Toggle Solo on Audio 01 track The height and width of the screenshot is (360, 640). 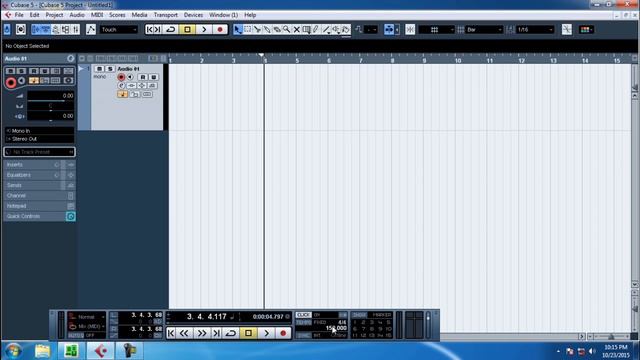(109, 69)
